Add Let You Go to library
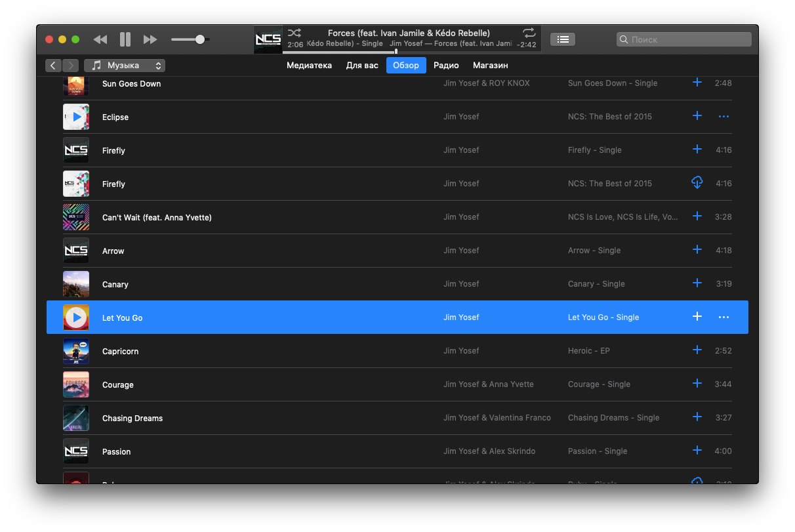 tap(697, 317)
